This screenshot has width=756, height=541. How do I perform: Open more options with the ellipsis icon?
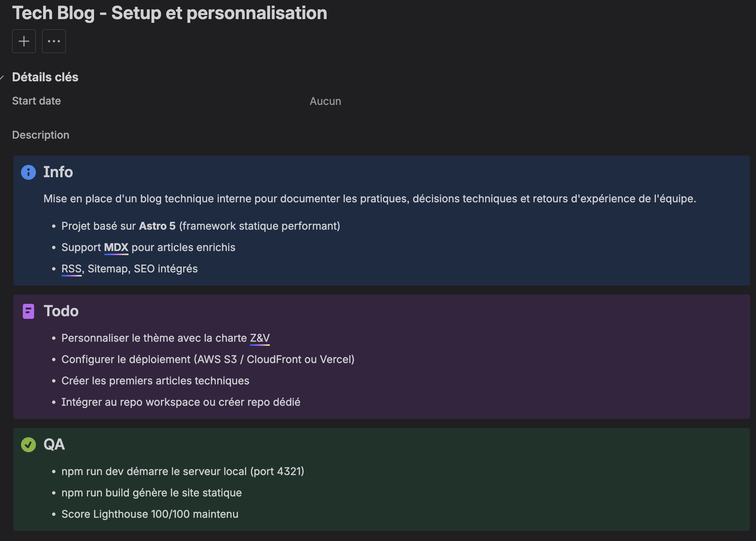pos(54,41)
